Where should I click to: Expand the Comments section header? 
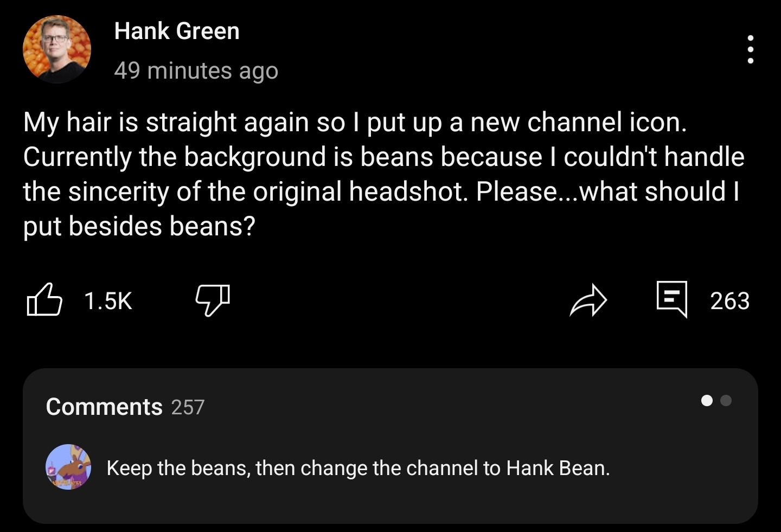(104, 407)
